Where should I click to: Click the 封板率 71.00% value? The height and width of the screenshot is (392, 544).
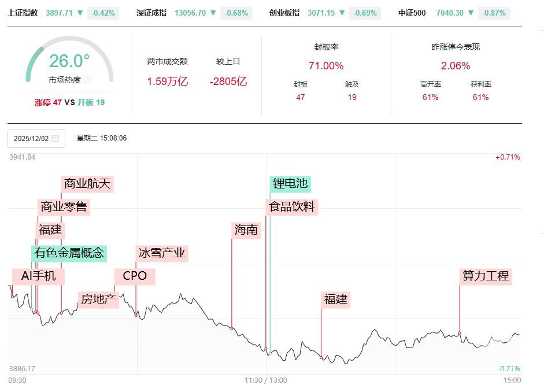[x=326, y=66]
